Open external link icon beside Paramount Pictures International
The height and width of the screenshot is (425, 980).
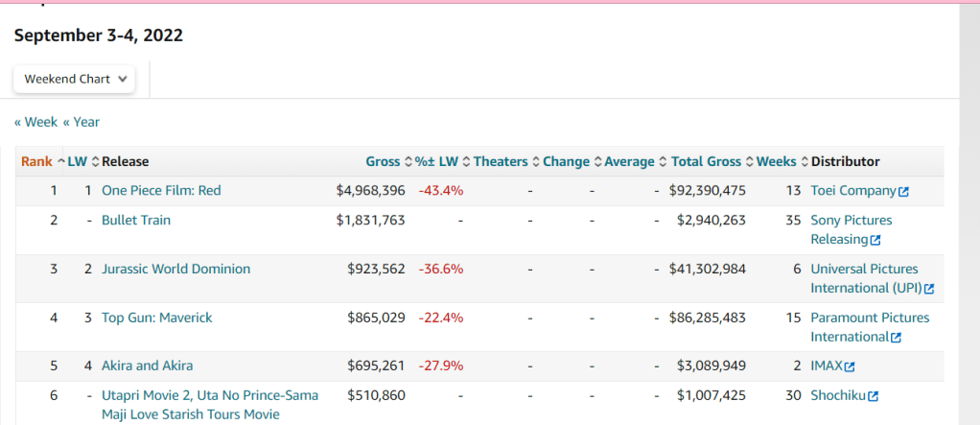(x=896, y=338)
